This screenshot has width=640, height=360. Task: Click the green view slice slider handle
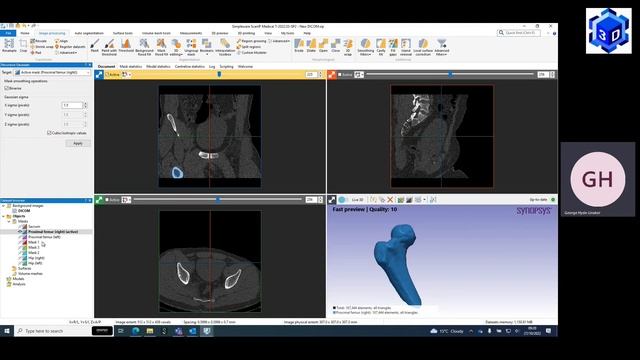(218, 200)
